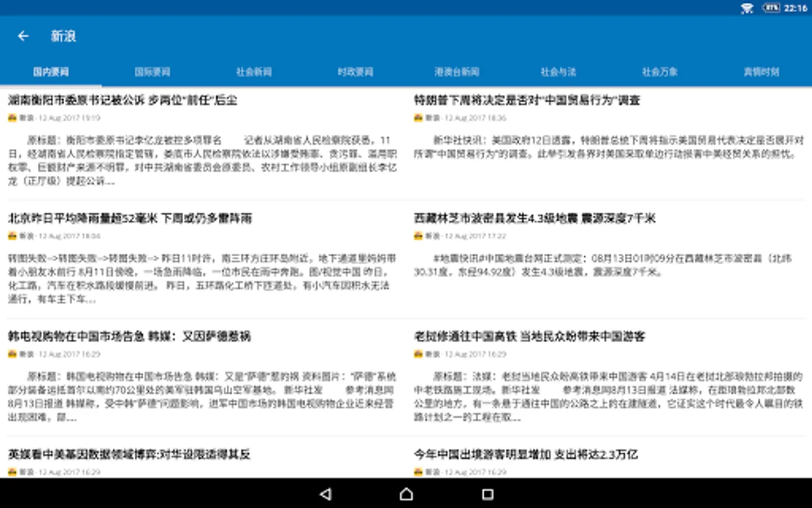Tap Sina icon under 今年中国出境游客 headline

pos(418,472)
